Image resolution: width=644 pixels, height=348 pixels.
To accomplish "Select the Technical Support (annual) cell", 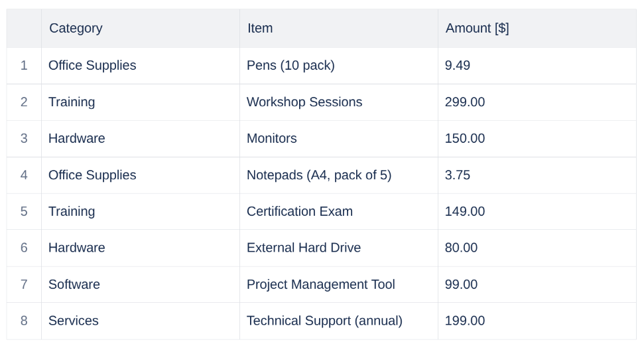I will pyautogui.click(x=324, y=321).
